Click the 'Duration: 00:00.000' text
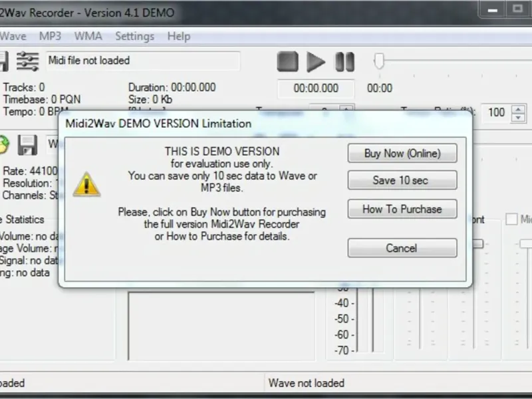532x399 pixels. (172, 87)
